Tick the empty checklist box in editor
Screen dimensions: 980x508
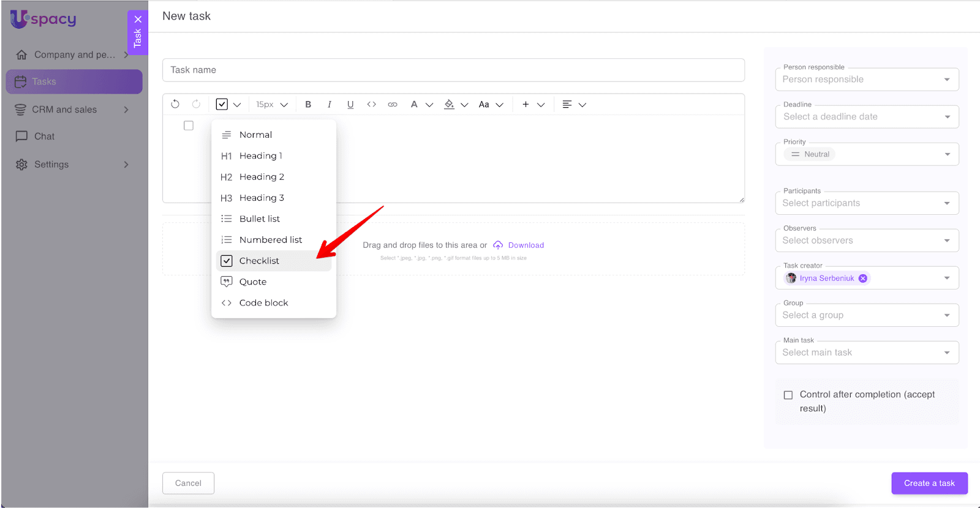click(x=189, y=125)
